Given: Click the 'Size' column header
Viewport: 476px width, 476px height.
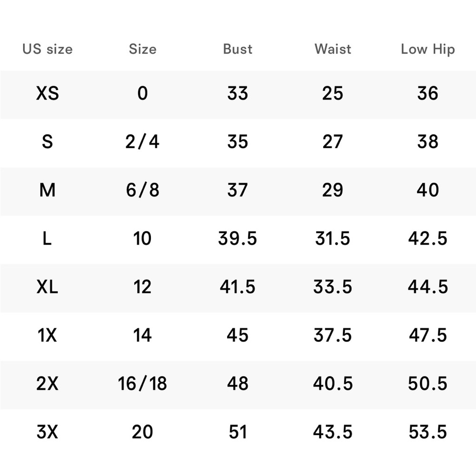Looking at the screenshot, I should (143, 49).
